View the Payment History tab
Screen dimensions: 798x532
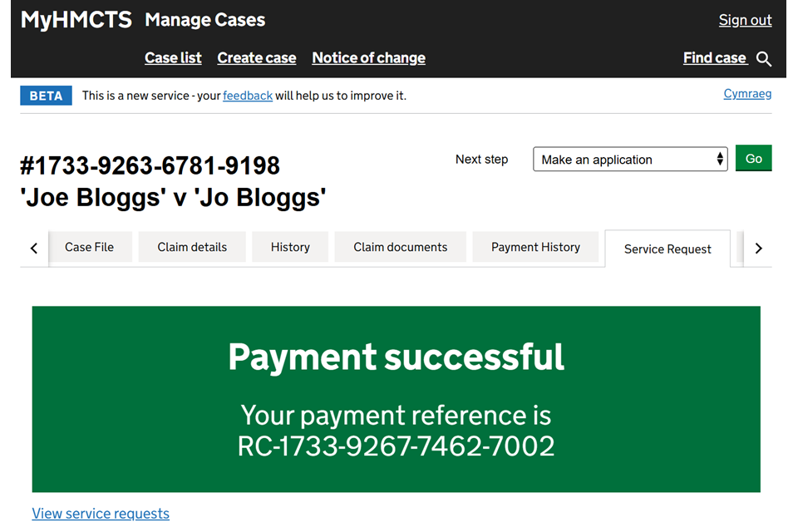point(535,247)
